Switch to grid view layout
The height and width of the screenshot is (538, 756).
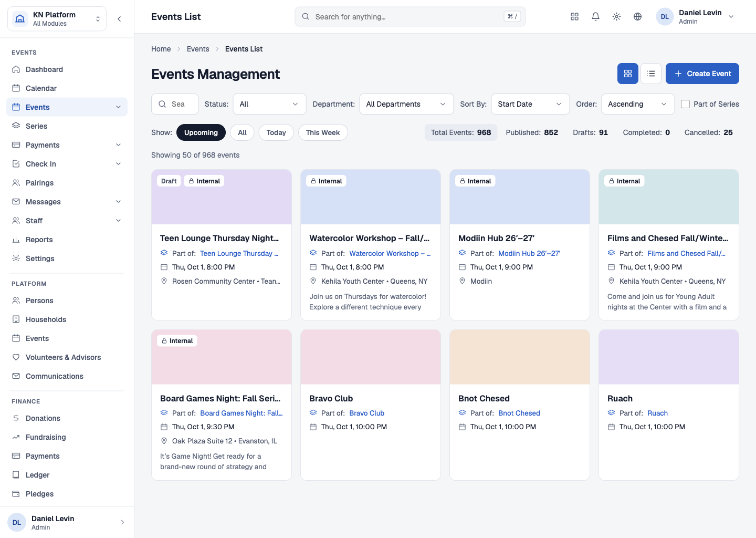(x=628, y=74)
